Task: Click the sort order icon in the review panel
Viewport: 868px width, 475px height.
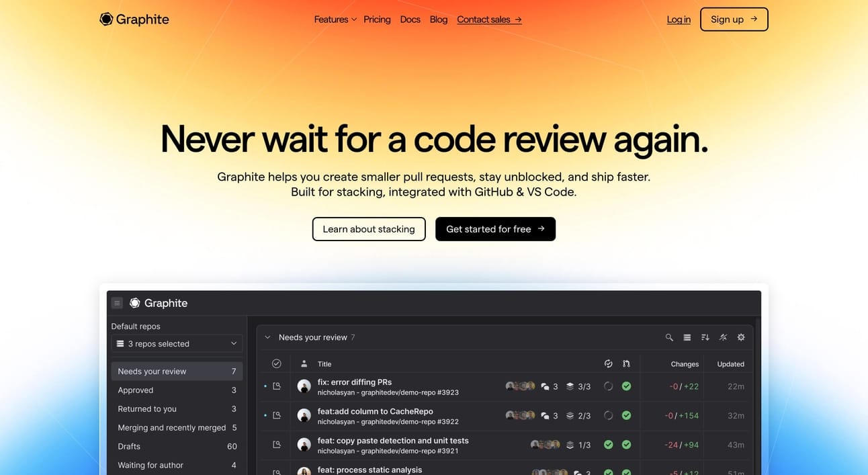Action: pyautogui.click(x=705, y=337)
